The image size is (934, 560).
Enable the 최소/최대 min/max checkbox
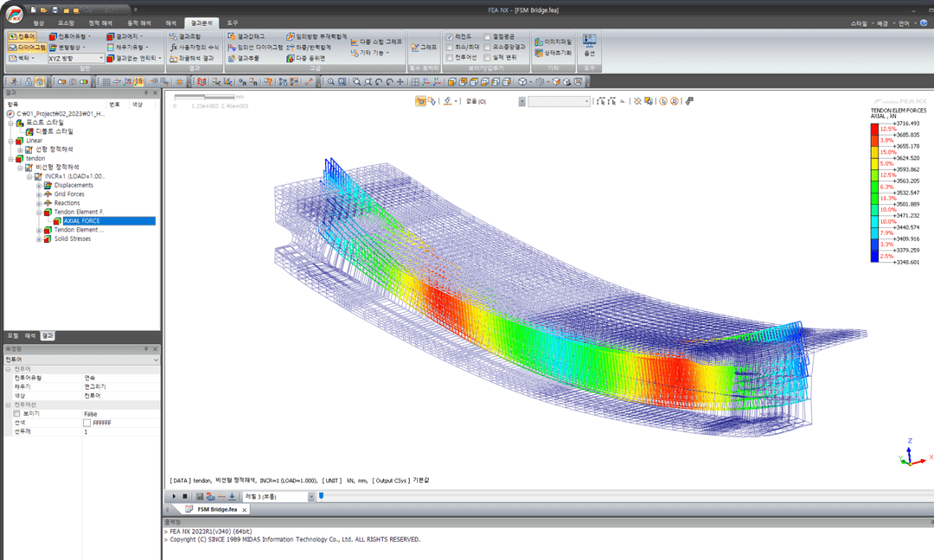[x=450, y=47]
